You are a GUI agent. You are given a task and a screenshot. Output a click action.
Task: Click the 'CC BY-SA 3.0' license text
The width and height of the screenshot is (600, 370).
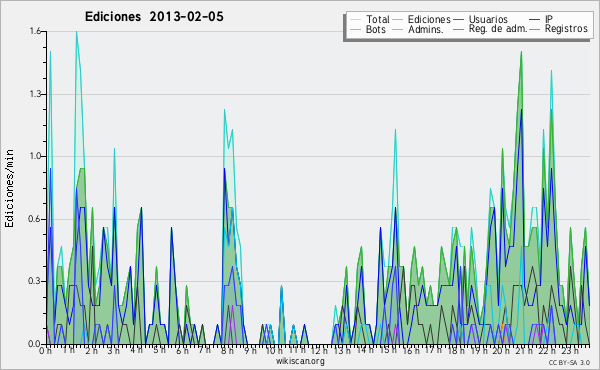coord(569,362)
